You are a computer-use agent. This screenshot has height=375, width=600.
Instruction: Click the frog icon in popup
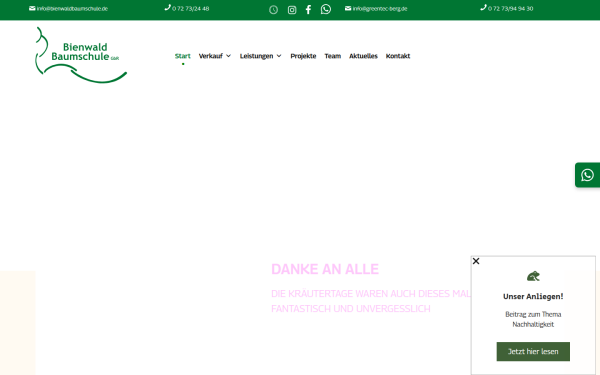coord(533,276)
